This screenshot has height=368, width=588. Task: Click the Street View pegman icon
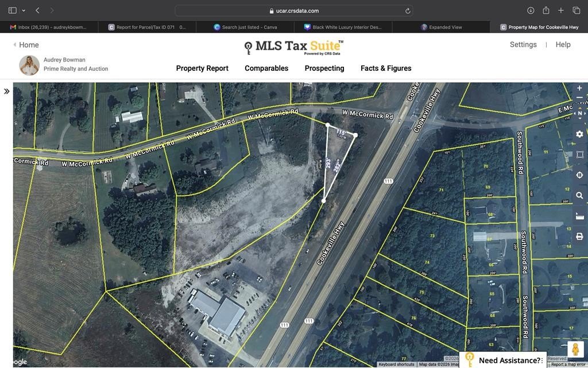tap(575, 349)
